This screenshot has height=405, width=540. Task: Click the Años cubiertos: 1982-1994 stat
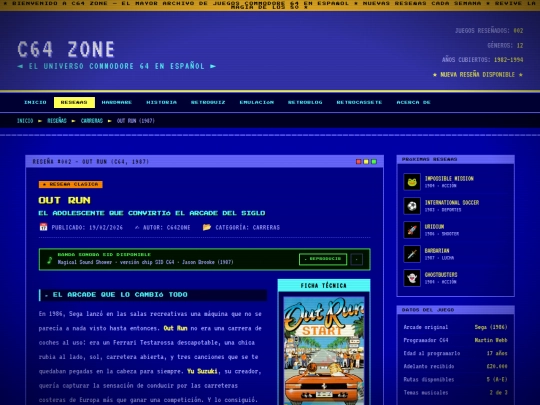click(482, 60)
